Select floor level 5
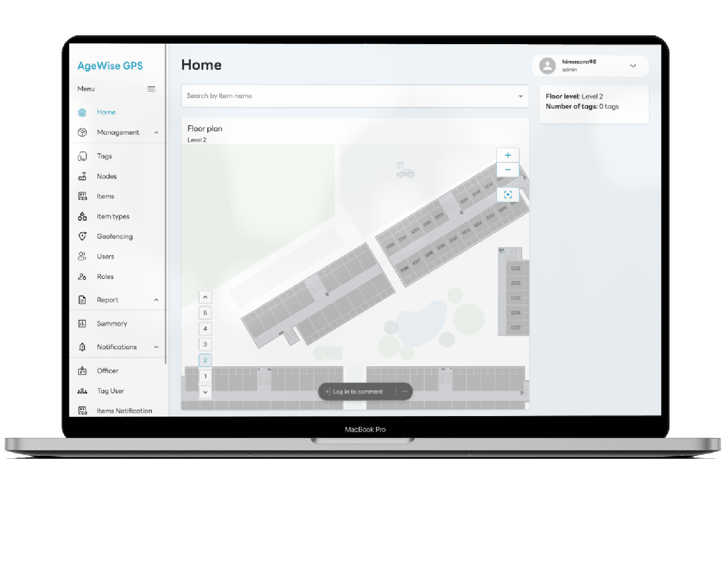 205,313
